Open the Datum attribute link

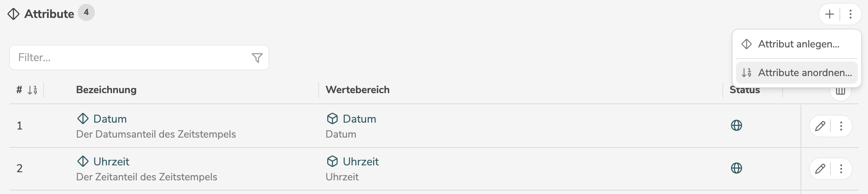(110, 119)
